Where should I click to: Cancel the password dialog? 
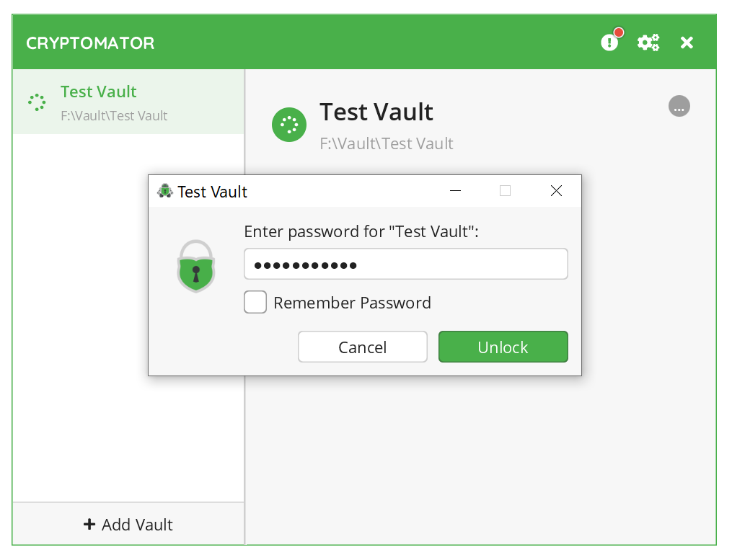tap(362, 347)
